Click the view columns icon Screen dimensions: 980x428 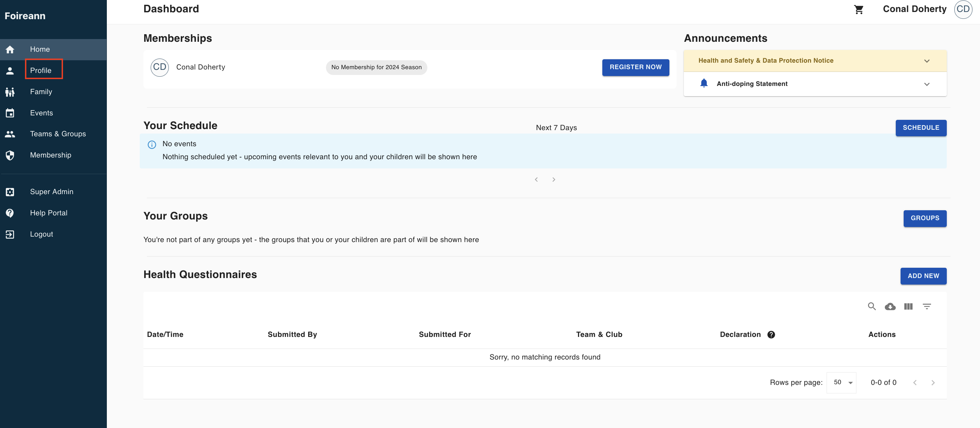coord(908,307)
